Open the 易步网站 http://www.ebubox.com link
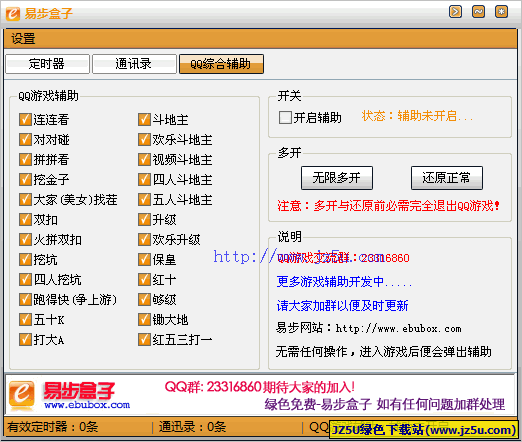522x442 pixels. tap(368, 328)
